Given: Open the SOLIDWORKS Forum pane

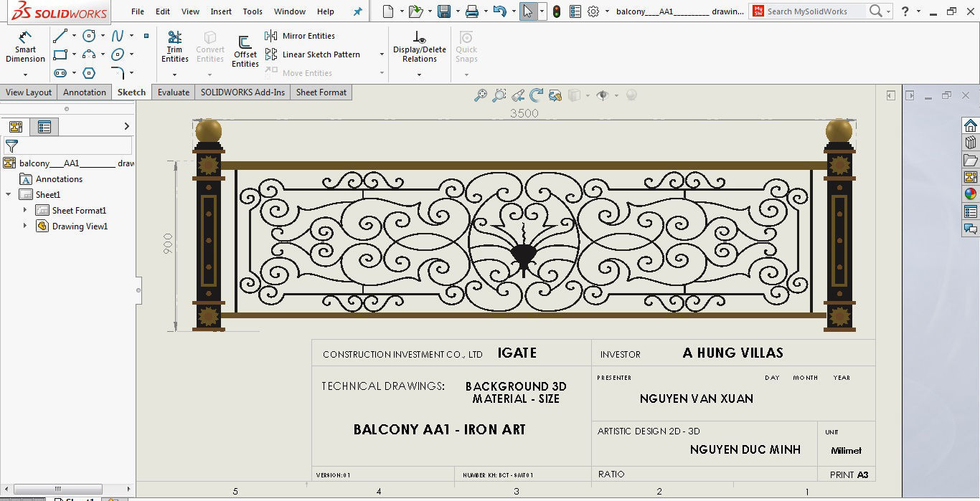Looking at the screenshot, I should pyautogui.click(x=970, y=229).
